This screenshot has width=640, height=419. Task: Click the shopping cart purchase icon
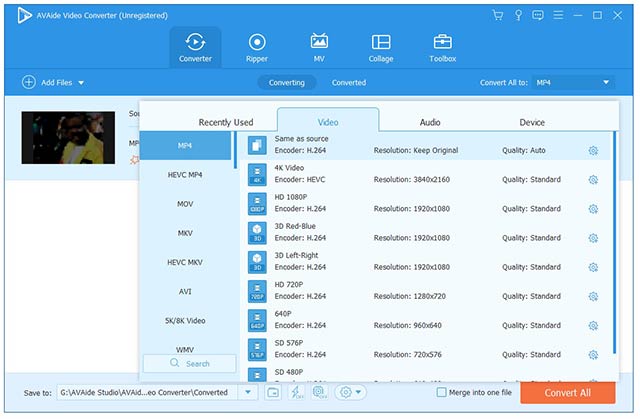tap(498, 16)
